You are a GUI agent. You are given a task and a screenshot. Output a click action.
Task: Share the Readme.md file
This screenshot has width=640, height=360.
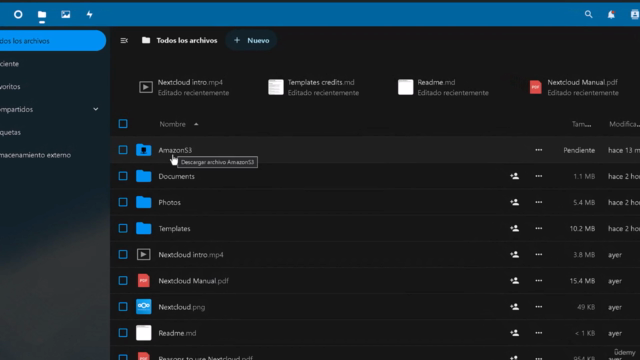(515, 333)
